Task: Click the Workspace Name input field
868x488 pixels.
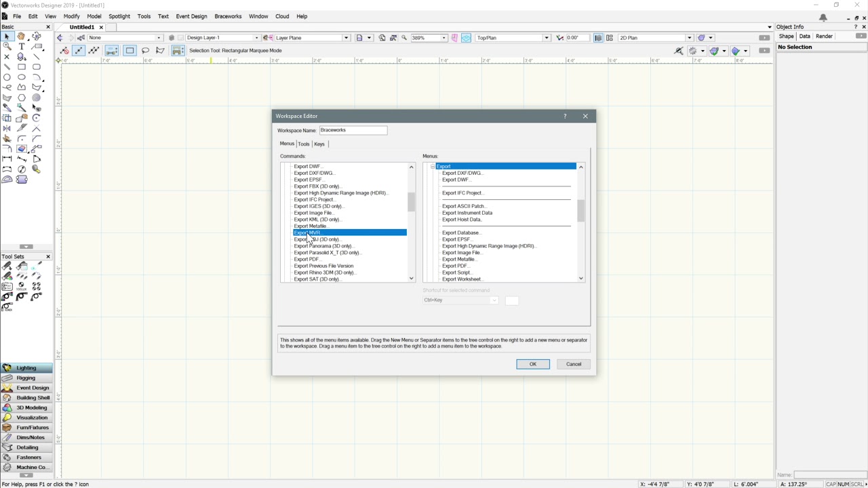Action: coord(353,130)
